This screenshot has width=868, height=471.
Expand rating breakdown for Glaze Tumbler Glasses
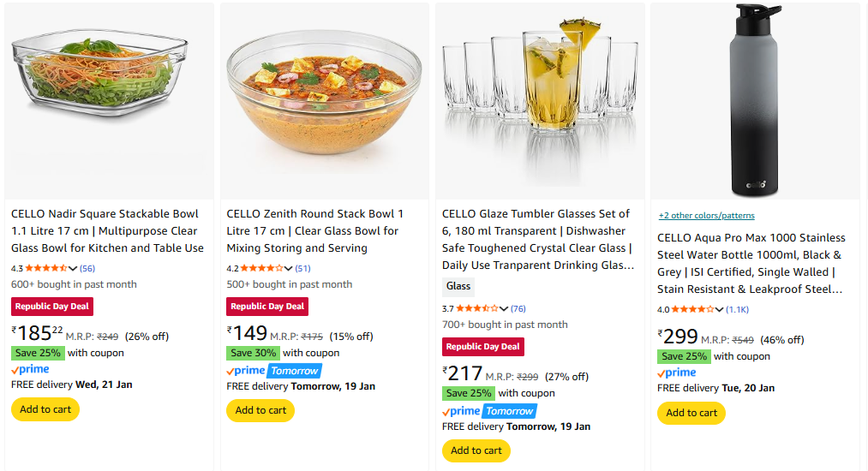(504, 309)
